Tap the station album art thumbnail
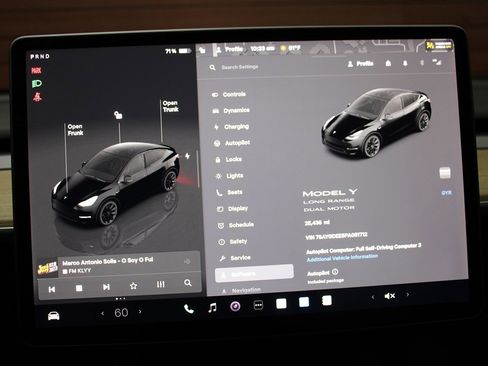The height and width of the screenshot is (366, 488). [x=47, y=268]
